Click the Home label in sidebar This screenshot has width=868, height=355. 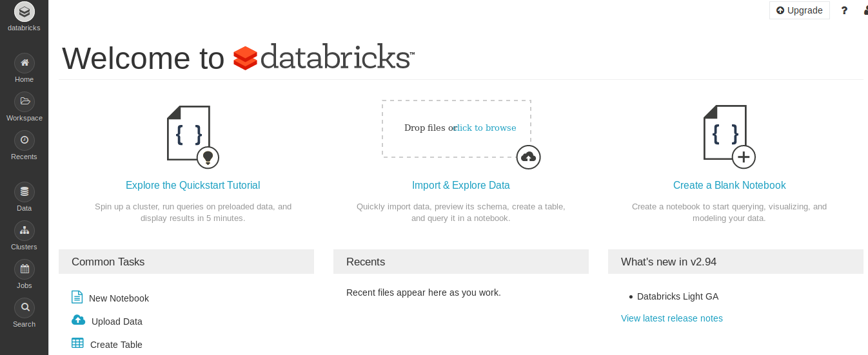pos(25,79)
